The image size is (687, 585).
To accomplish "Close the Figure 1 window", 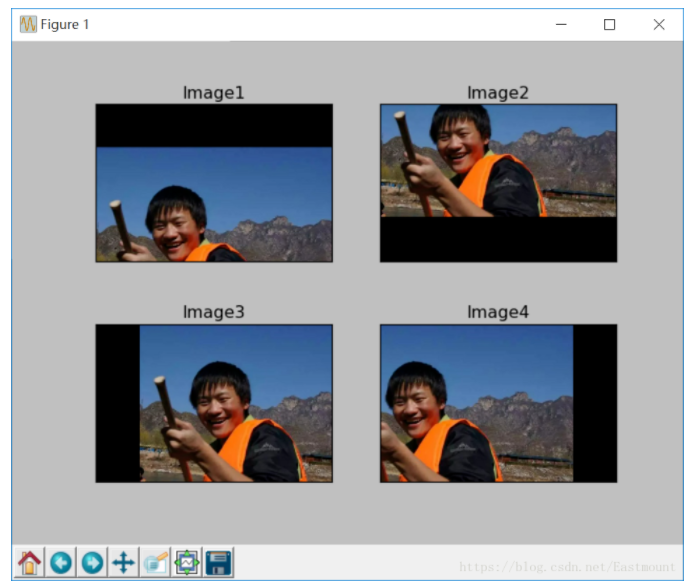I will point(659,25).
